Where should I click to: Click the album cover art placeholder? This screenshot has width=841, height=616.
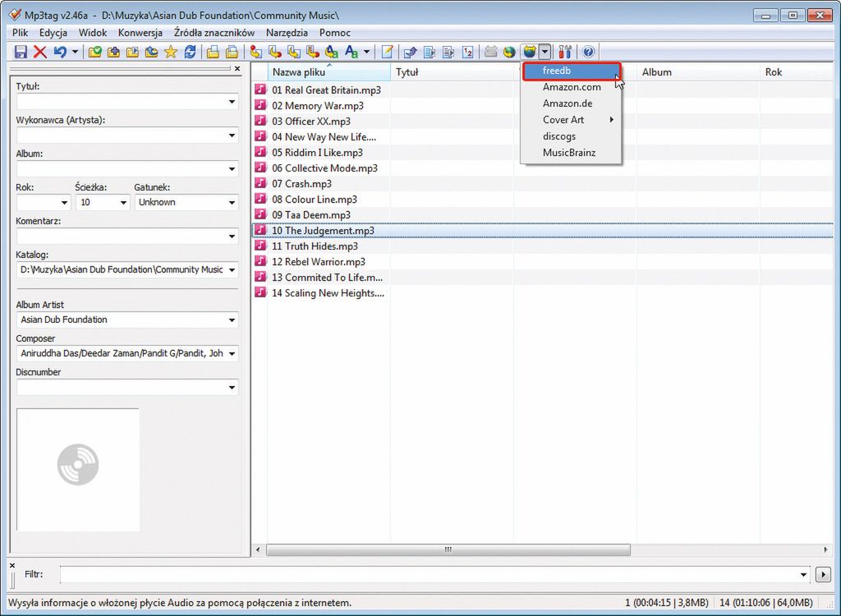click(78, 469)
